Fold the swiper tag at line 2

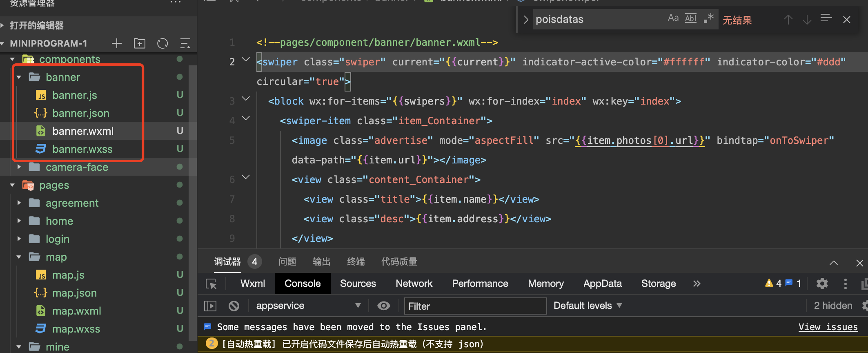[x=246, y=60]
